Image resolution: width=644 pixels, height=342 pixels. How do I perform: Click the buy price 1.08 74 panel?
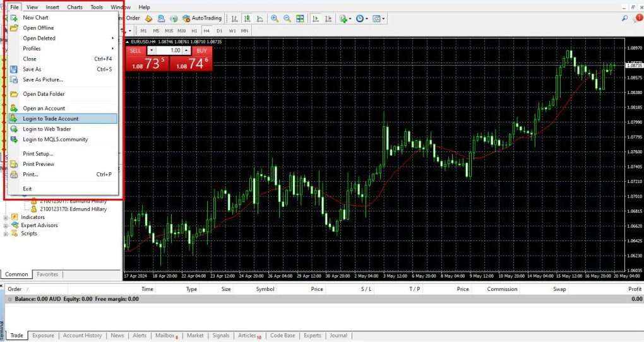191,63
